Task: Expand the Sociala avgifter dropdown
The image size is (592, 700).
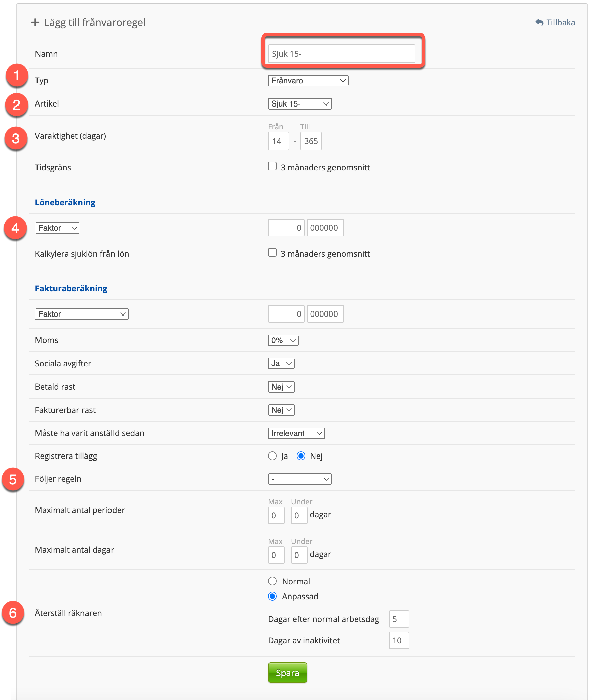Action: tap(281, 363)
